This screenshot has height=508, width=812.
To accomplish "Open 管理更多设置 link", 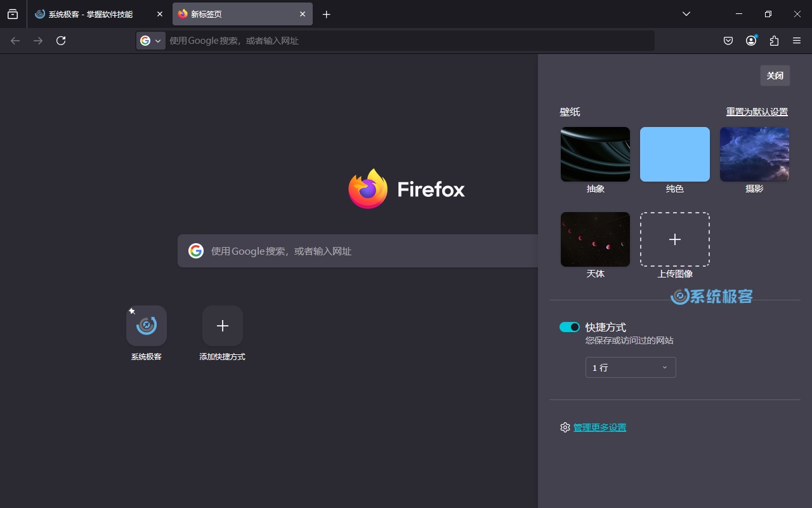I will tap(599, 427).
